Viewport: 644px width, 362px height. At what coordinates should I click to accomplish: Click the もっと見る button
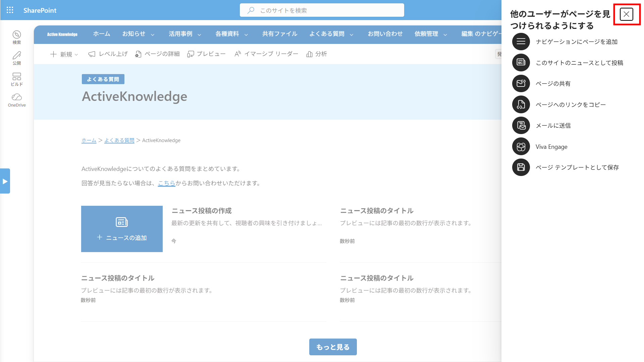tap(333, 347)
